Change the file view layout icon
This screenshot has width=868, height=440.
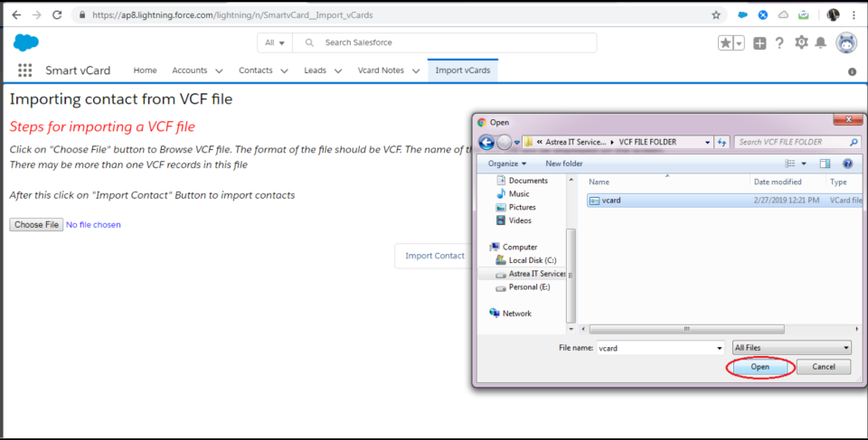(790, 164)
